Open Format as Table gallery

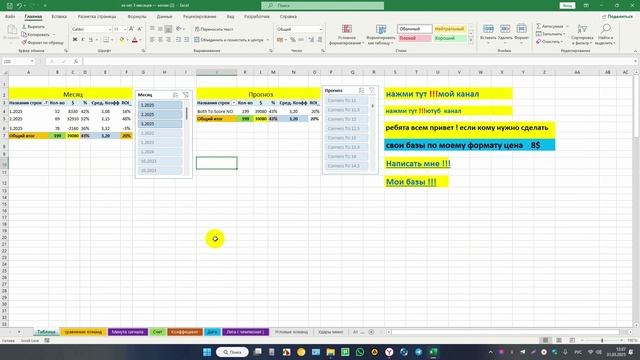click(x=380, y=35)
